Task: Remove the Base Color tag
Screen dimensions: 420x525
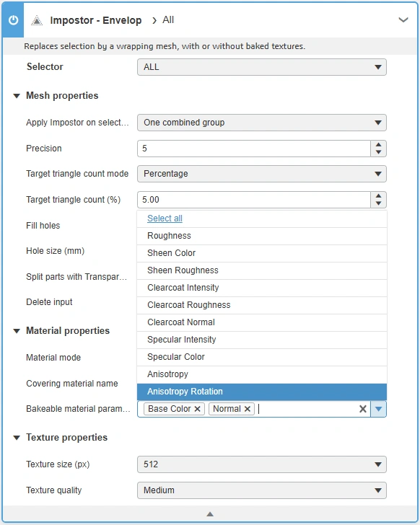Action: tap(198, 409)
